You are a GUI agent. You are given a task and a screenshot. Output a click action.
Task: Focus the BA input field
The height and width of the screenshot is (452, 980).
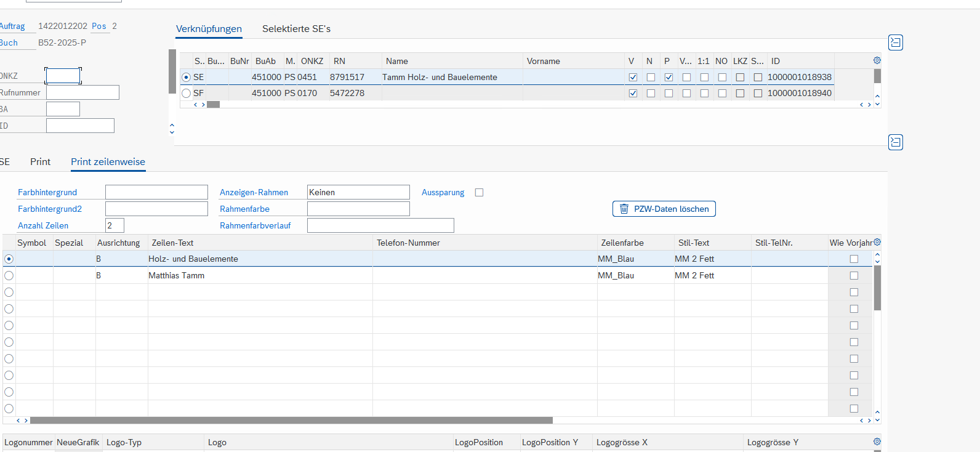[x=63, y=109]
